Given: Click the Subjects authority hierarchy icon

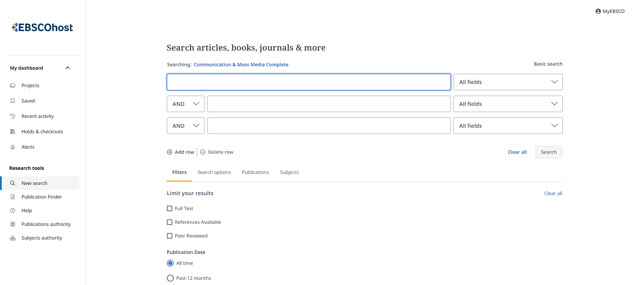Looking at the screenshot, I should pyautogui.click(x=13, y=238).
